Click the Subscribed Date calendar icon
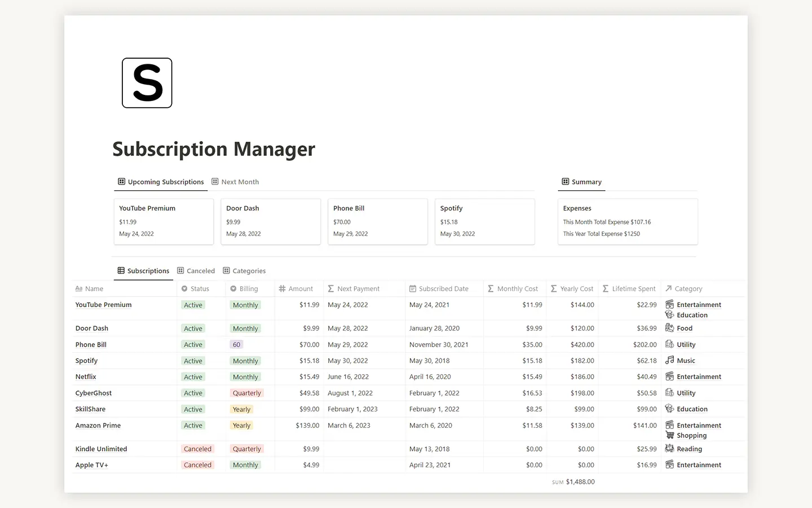The image size is (812, 508). coord(413,288)
